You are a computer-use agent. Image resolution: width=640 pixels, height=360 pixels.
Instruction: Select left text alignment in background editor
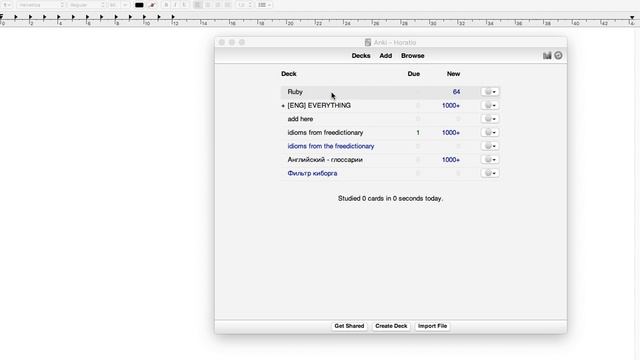[x=198, y=5]
